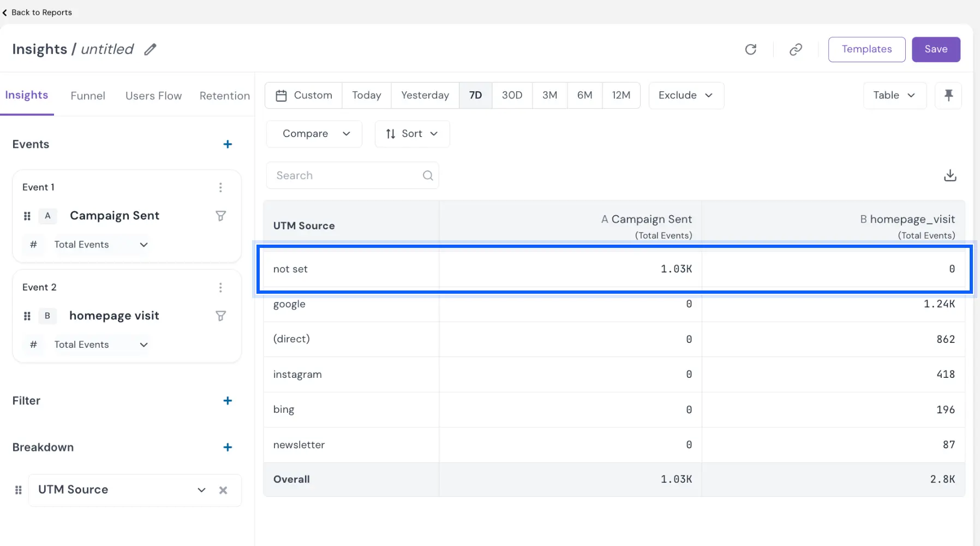The width and height of the screenshot is (980, 546).
Task: Add a new event with plus icon
Action: pyautogui.click(x=228, y=144)
